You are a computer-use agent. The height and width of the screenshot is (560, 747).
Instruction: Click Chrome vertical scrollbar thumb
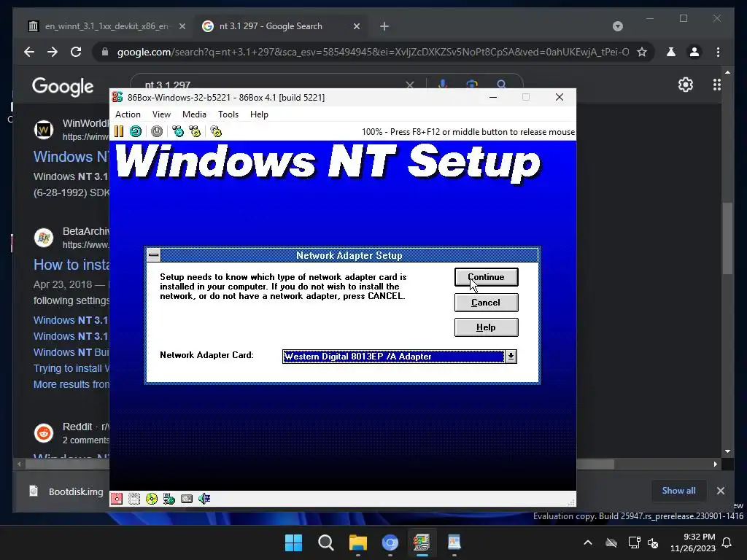727,238
